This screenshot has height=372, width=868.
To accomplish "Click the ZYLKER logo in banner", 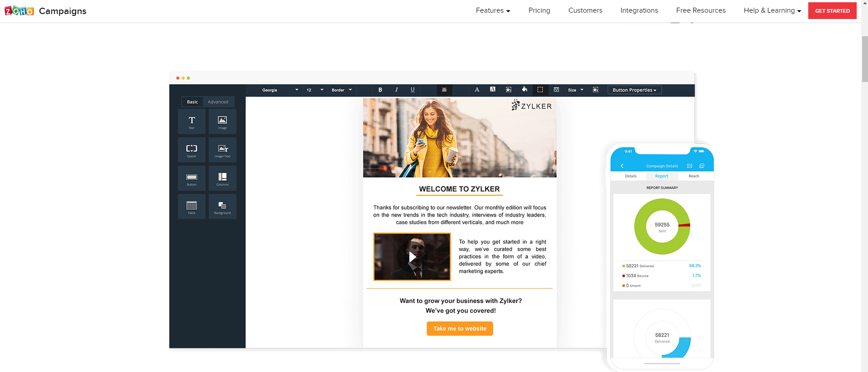I will (531, 106).
